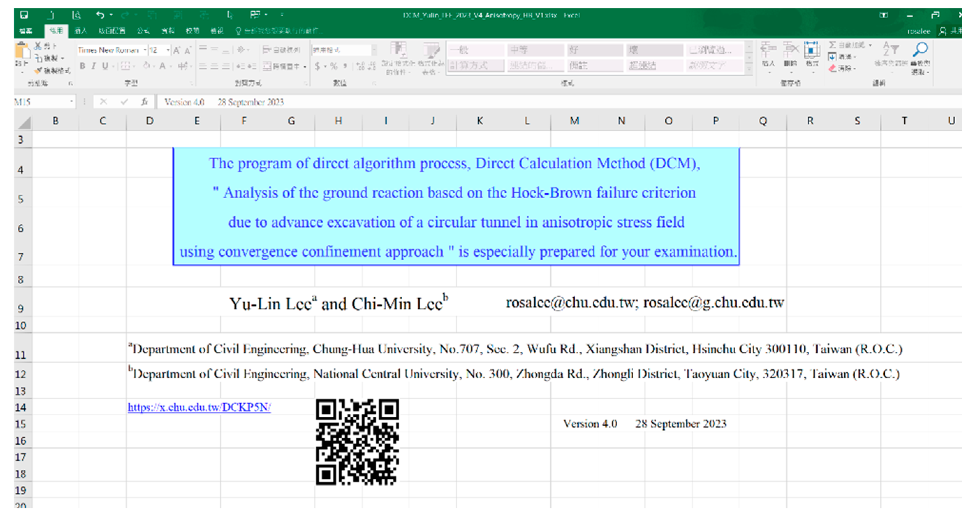This screenshot has height=521, width=980.
Task: Open the hyperlink https://x.chu.edu.tw/DCKP5N/
Action: (x=199, y=407)
